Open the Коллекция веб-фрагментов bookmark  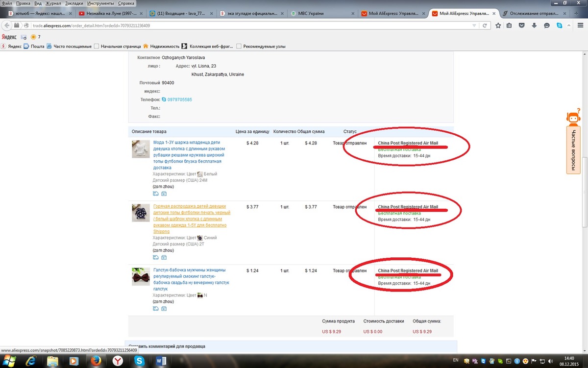[208, 47]
